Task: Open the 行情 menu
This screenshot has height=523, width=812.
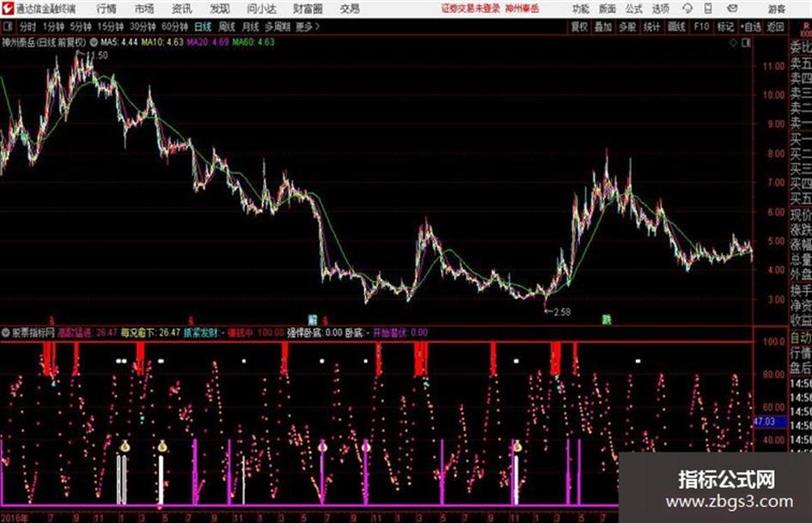Action: 107,9
